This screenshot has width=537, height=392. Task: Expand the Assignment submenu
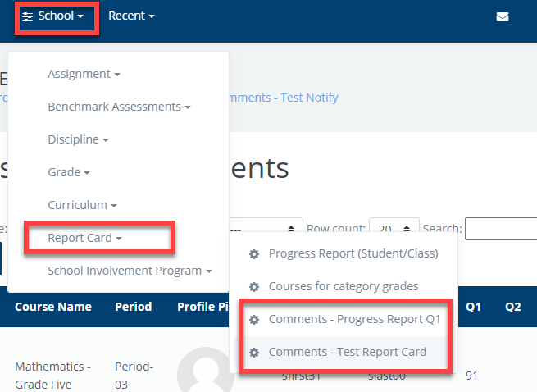click(84, 74)
